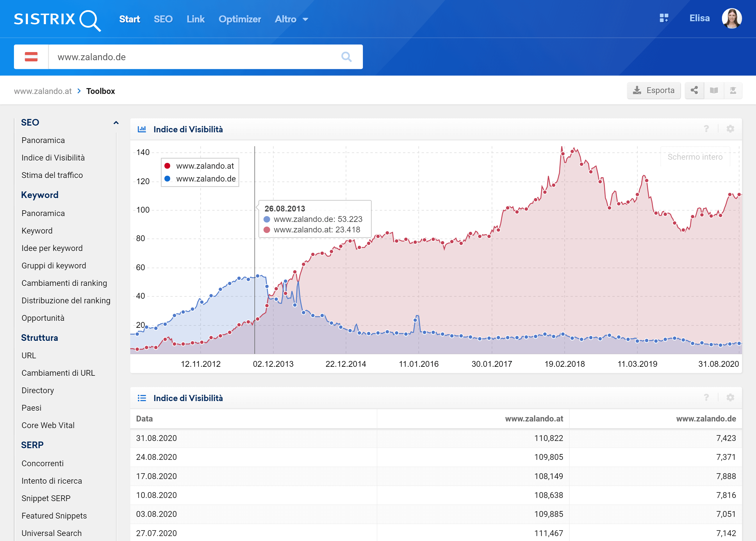Open Idee per keyword
The width and height of the screenshot is (756, 541).
tap(52, 248)
